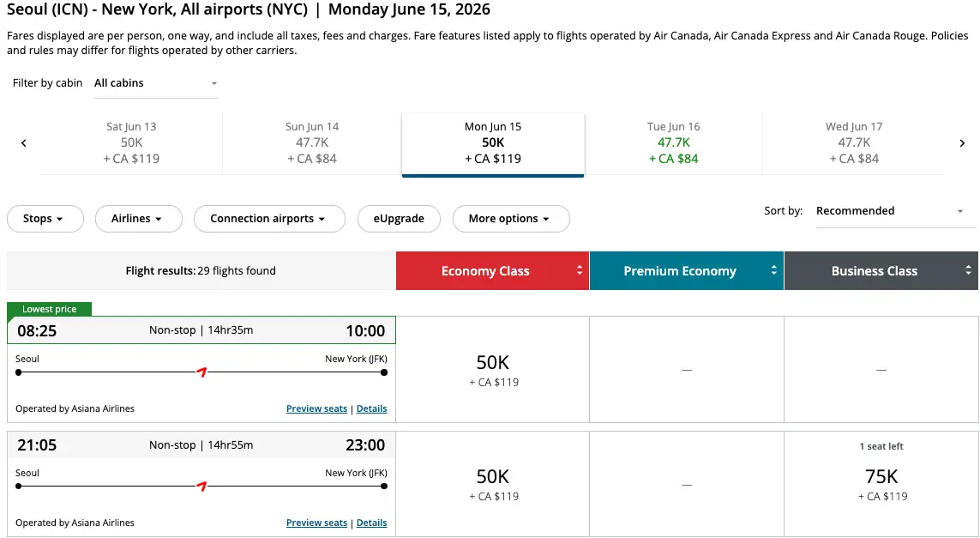Open the Sort by Recommended dropdown
The width and height of the screenshot is (980, 538).
coord(889,211)
